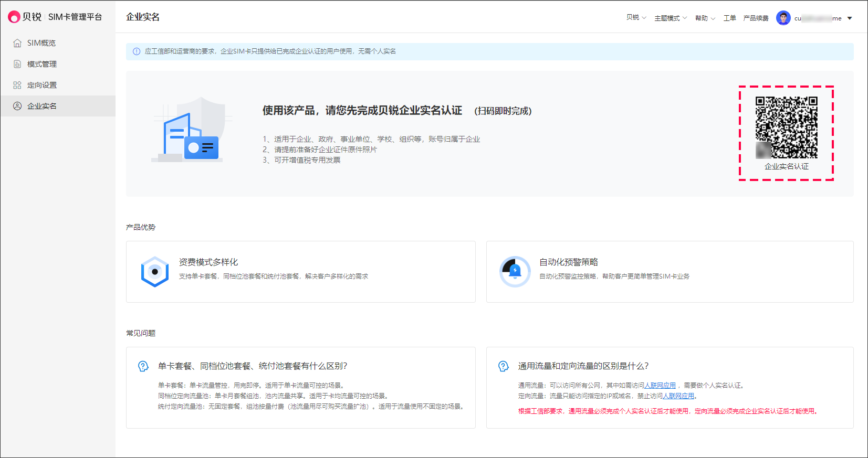Expand the 贝锐 dropdown in header
Screen dimensions: 868x458
click(636, 18)
